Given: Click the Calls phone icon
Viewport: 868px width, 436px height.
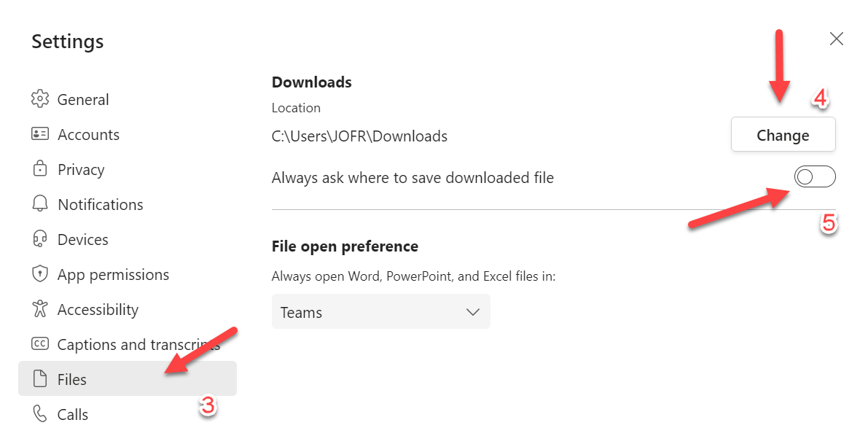Looking at the screenshot, I should pos(41,414).
